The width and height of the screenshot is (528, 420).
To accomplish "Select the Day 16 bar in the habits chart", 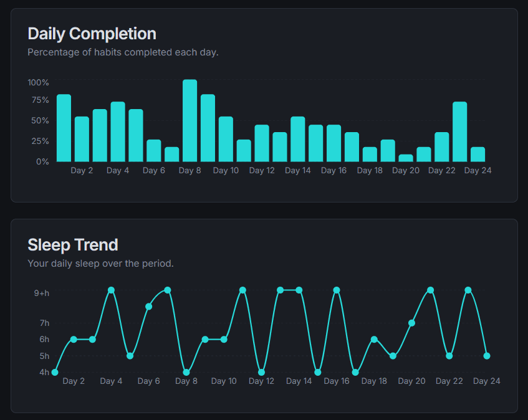I will [334, 143].
